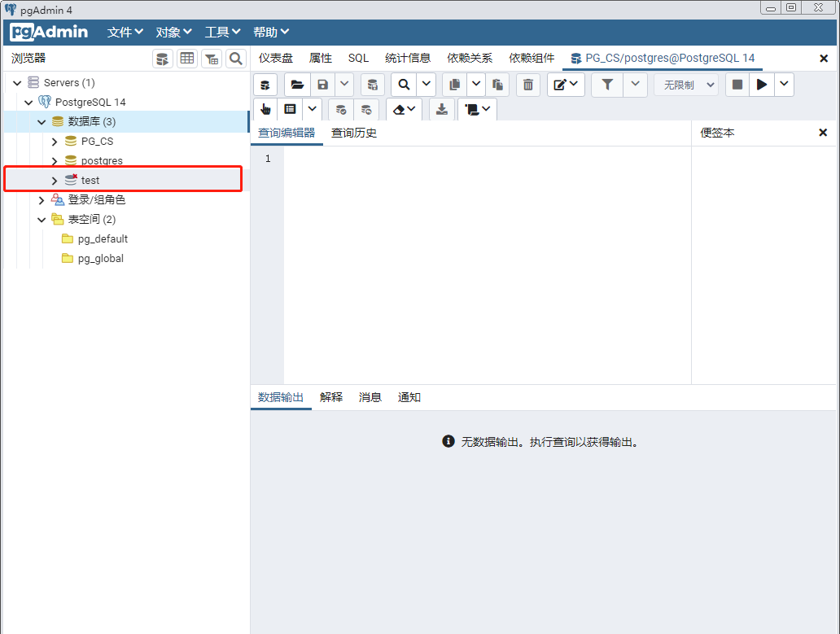
Task: Click the download results icon
Action: (x=441, y=109)
